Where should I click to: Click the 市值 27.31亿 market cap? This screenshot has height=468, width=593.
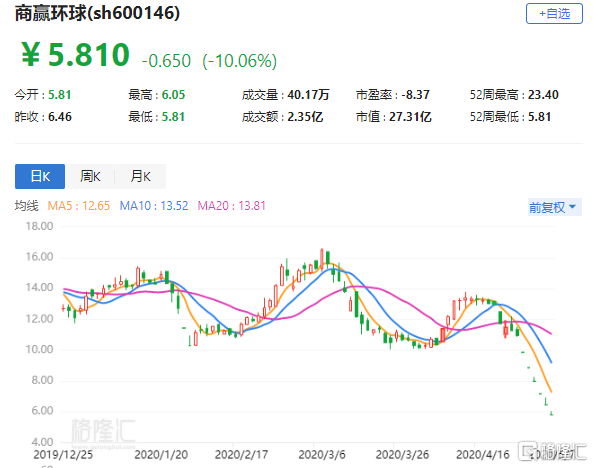394,117
